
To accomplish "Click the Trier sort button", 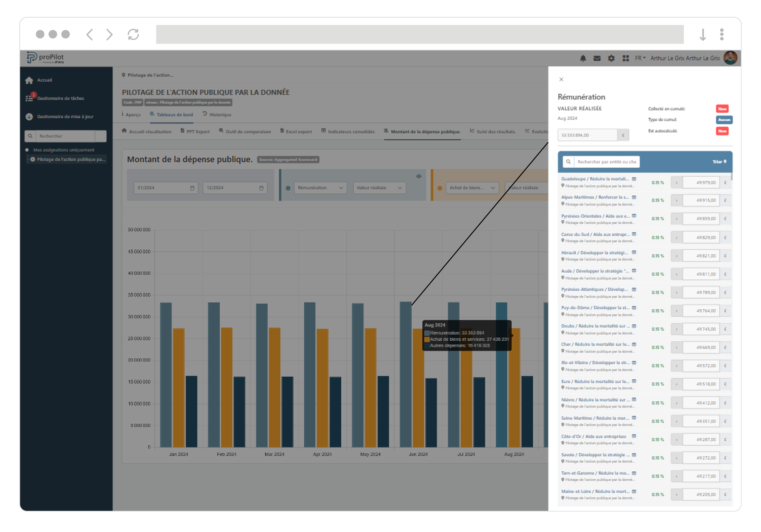I will (x=719, y=162).
